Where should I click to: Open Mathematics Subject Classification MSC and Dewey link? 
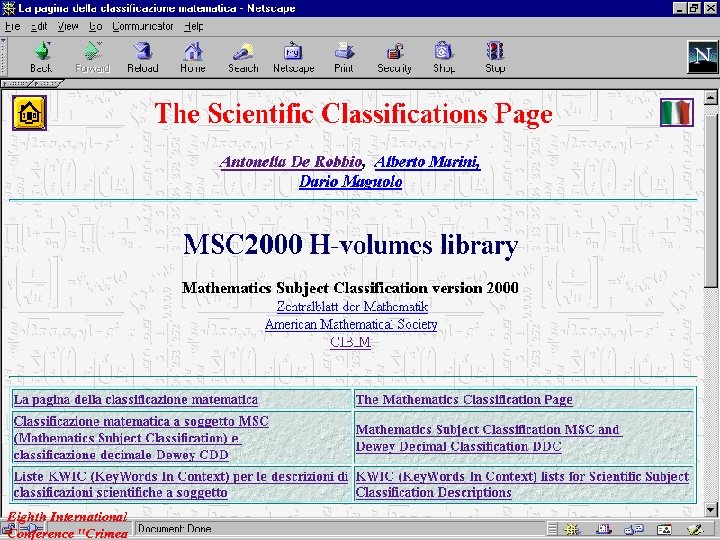coord(489,438)
